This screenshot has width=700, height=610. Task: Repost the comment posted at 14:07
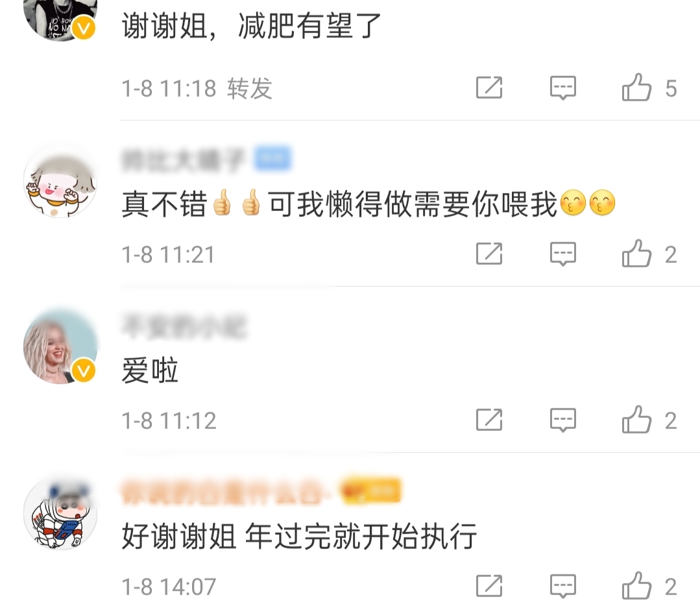coord(489,586)
